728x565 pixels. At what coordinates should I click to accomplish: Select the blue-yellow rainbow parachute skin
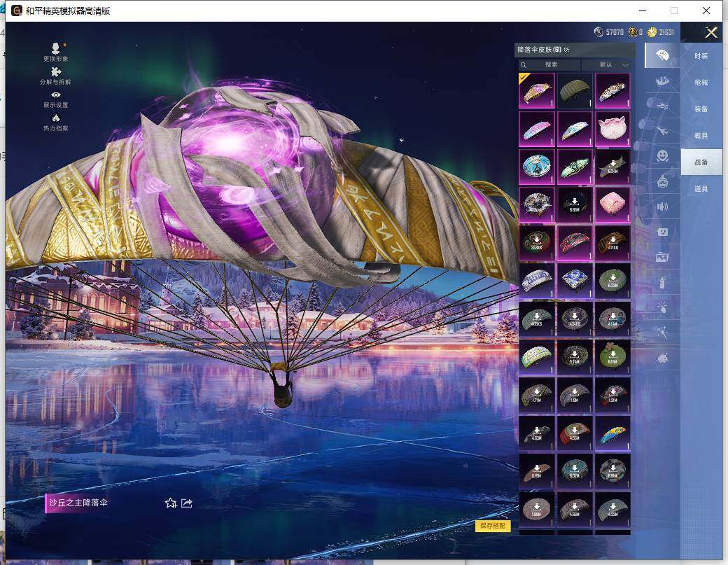[x=613, y=433]
